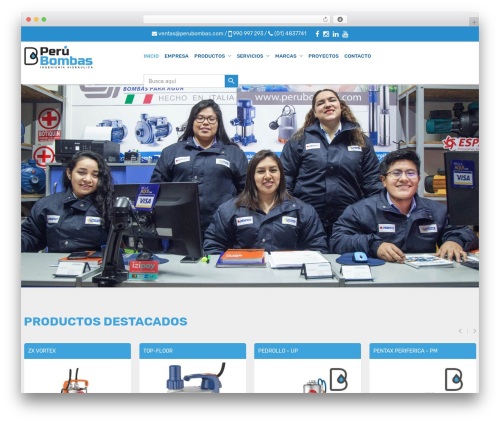The width and height of the screenshot is (500, 423).
Task: Go to next featured products slide
Action: (x=475, y=331)
